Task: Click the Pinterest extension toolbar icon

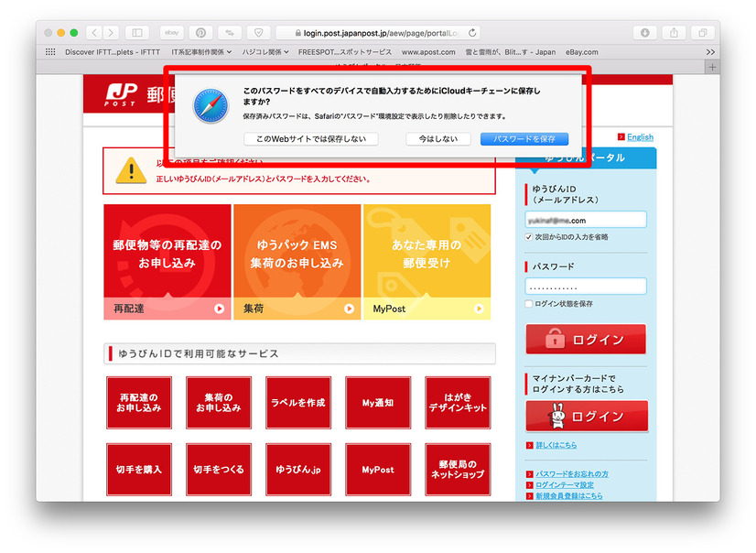Action: pos(200,33)
